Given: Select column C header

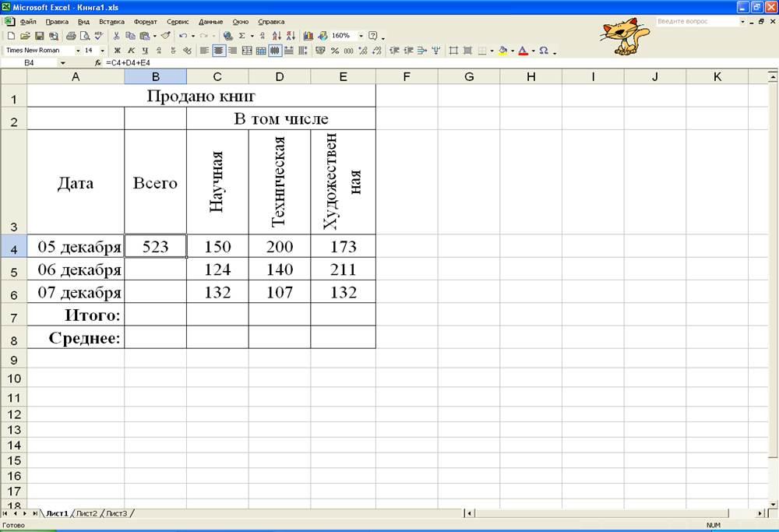Looking at the screenshot, I should pos(217,76).
